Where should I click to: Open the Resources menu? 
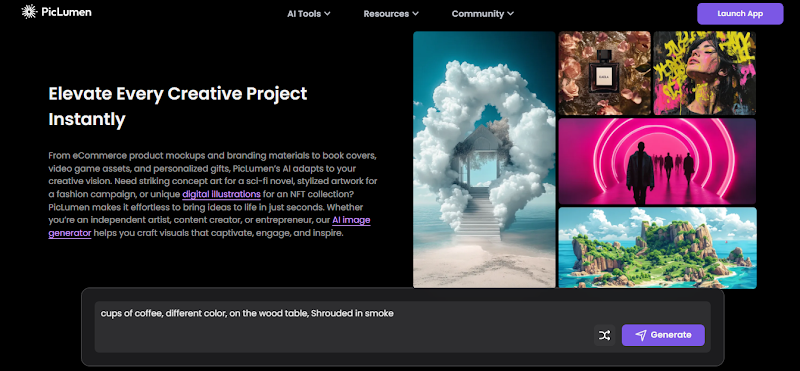(x=391, y=14)
